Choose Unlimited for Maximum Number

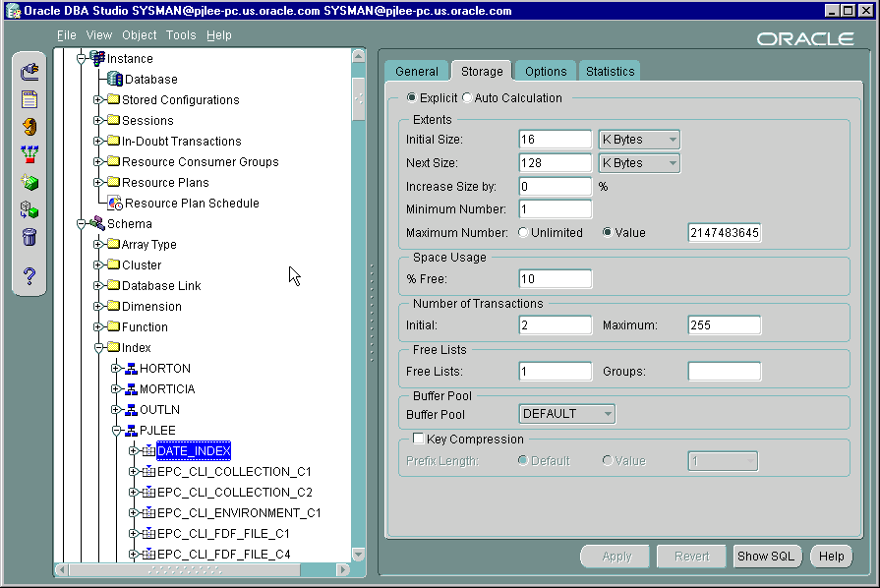pos(523,233)
